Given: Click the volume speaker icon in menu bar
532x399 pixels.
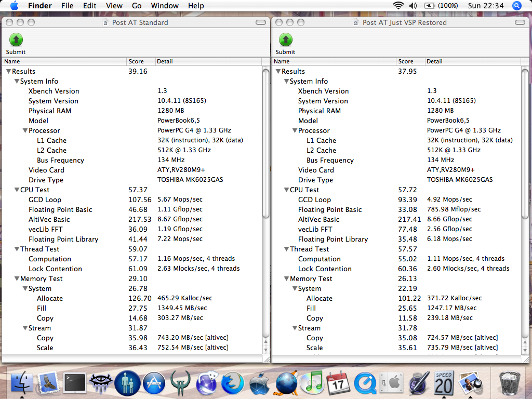Looking at the screenshot, I should coord(413,6).
